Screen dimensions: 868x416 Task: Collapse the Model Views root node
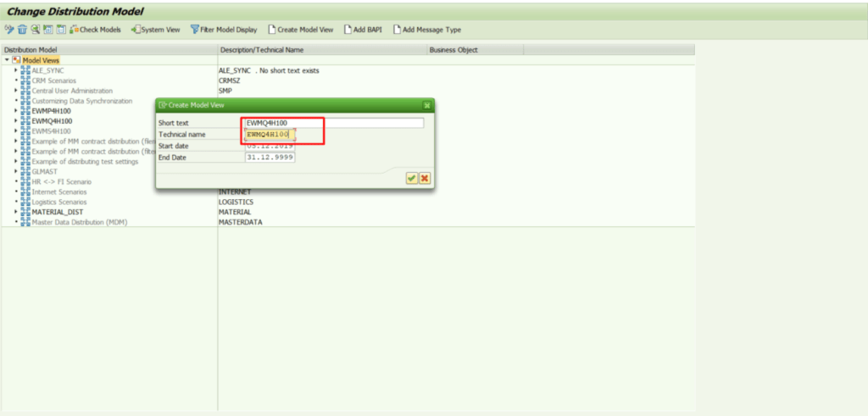[7, 60]
